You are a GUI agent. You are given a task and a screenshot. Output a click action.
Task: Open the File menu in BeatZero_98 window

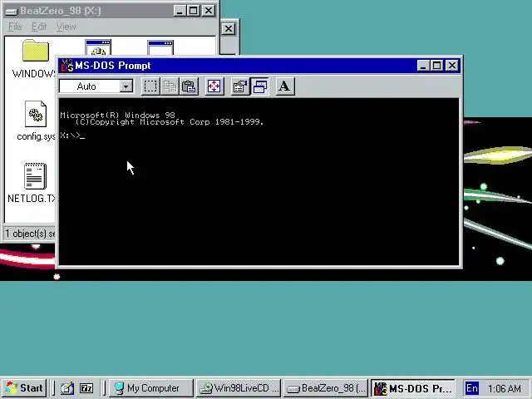[x=15, y=27]
